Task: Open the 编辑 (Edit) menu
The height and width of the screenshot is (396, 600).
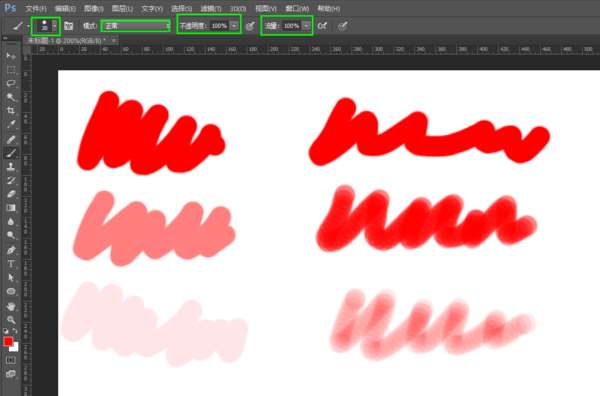Action: click(65, 8)
